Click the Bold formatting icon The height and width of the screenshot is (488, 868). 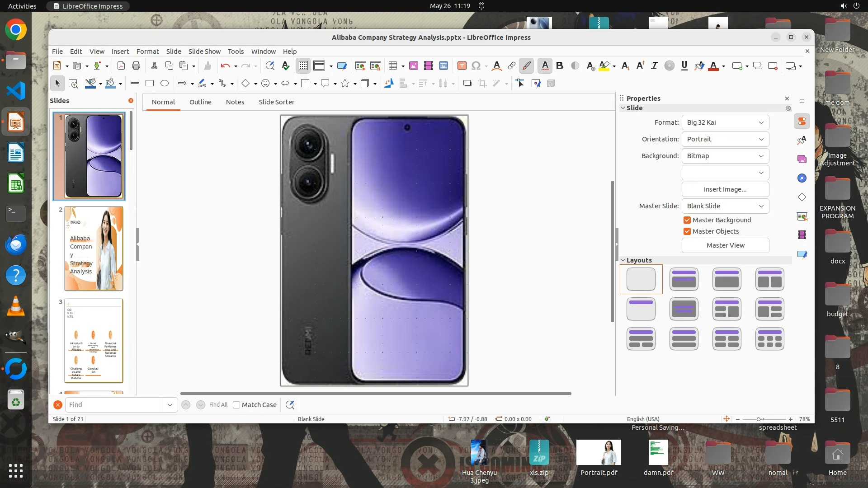560,66
